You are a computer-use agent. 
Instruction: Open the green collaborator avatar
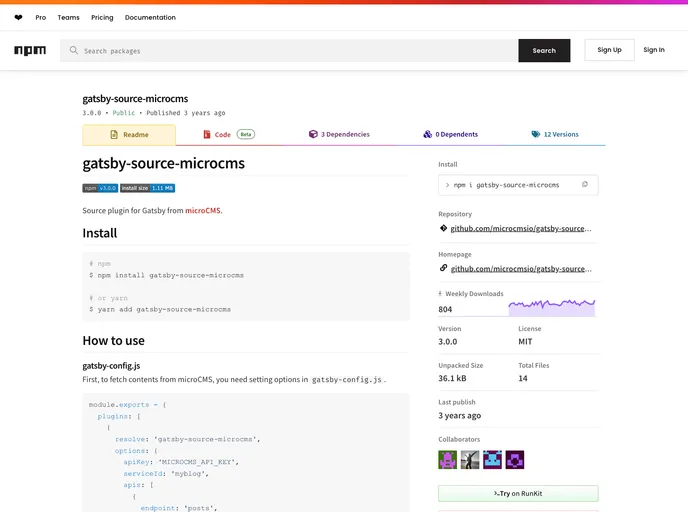[x=447, y=460]
